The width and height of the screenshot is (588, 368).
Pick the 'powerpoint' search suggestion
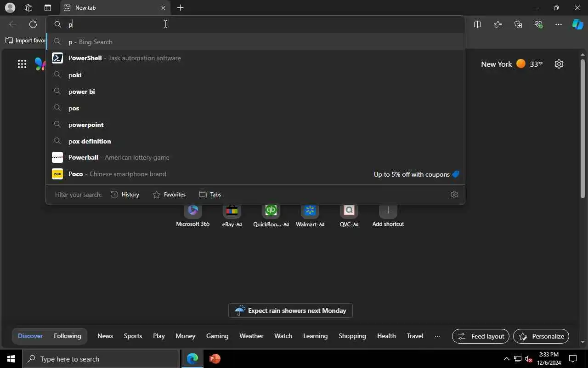tap(255, 125)
